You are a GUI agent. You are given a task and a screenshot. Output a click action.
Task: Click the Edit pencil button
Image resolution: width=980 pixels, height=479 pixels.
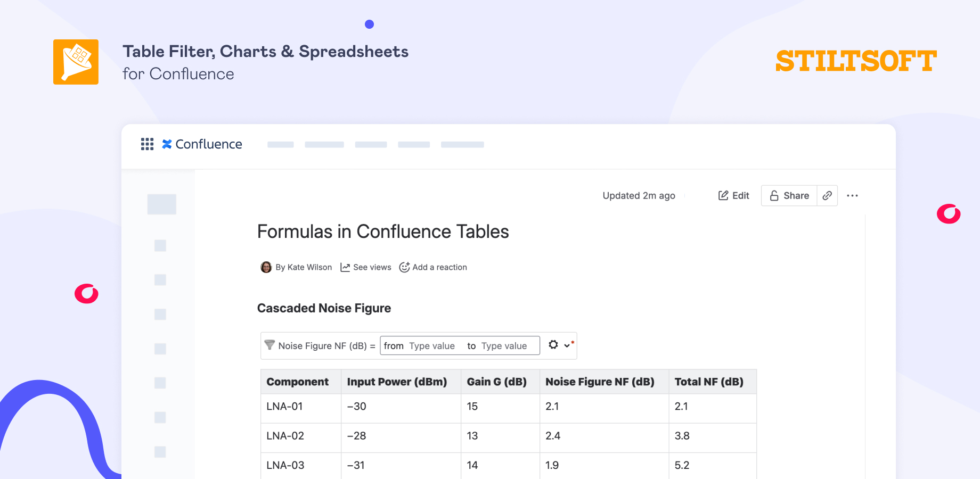pos(733,195)
